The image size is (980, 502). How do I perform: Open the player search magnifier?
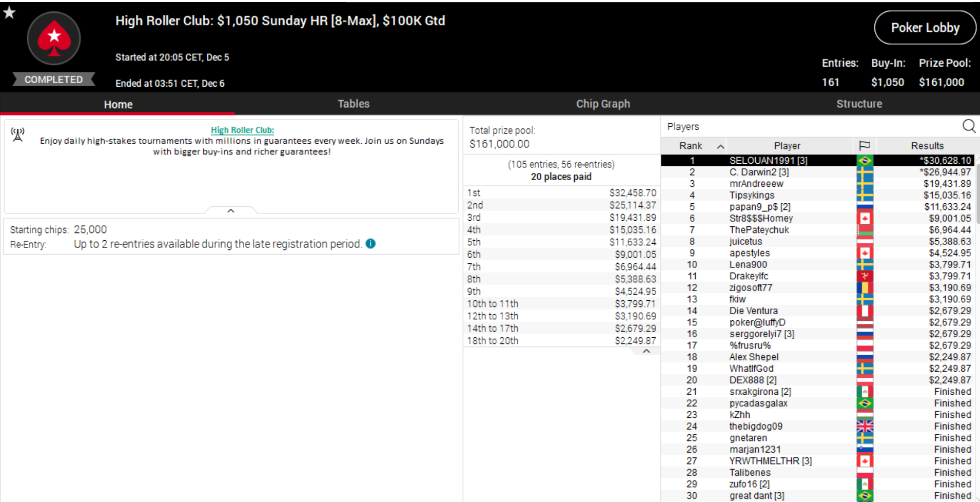(x=968, y=126)
